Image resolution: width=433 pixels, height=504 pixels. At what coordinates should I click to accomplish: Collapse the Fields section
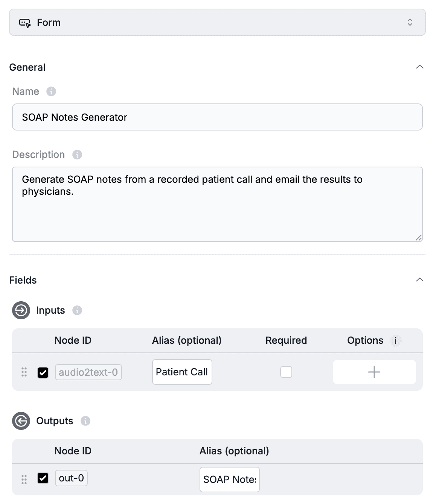(x=420, y=280)
